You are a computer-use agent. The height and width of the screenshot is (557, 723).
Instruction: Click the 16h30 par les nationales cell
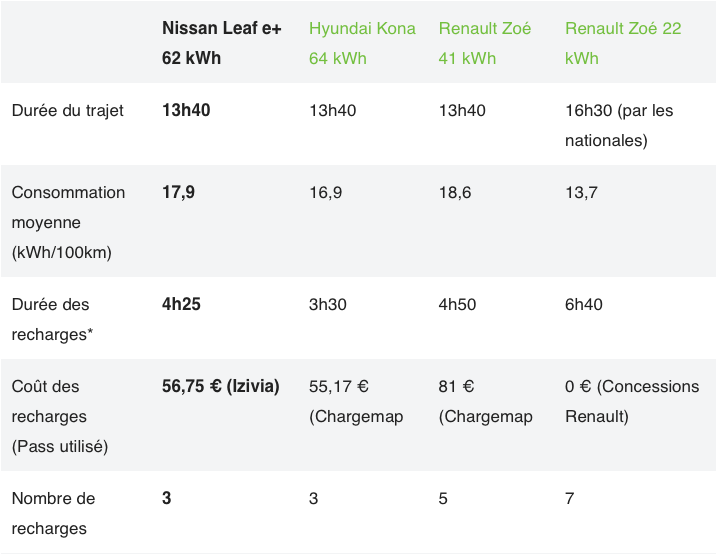tap(619, 125)
